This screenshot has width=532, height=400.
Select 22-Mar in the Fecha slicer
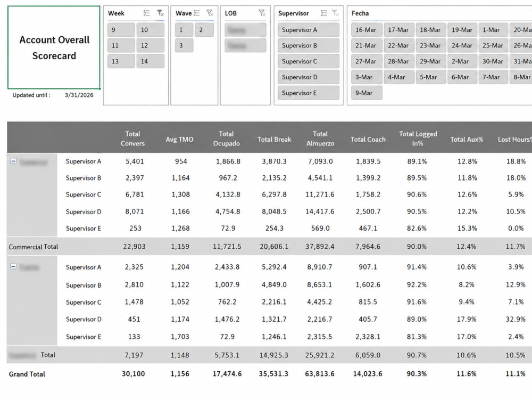pyautogui.click(x=399, y=45)
